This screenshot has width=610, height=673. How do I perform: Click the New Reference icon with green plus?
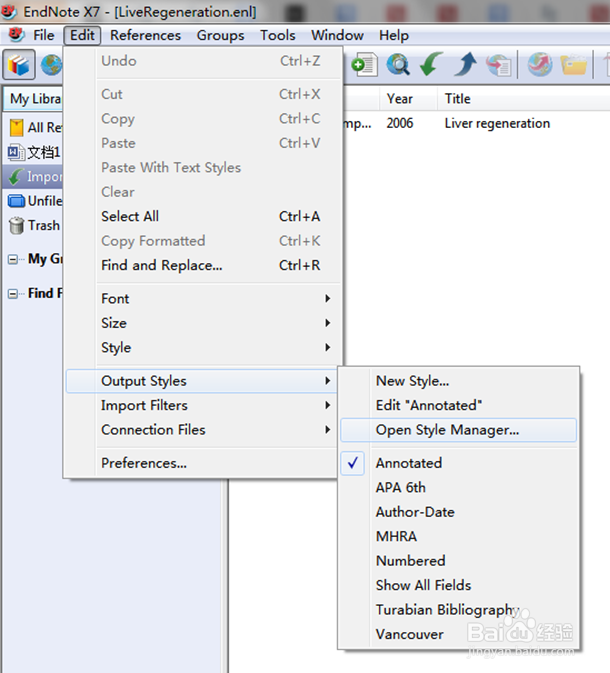[x=364, y=65]
